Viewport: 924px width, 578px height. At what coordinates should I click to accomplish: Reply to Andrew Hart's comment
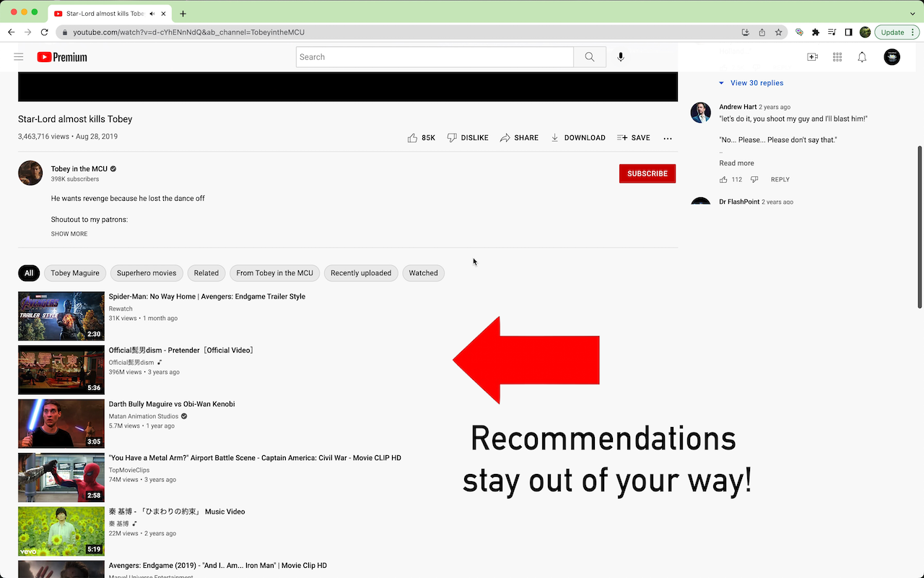780,179
